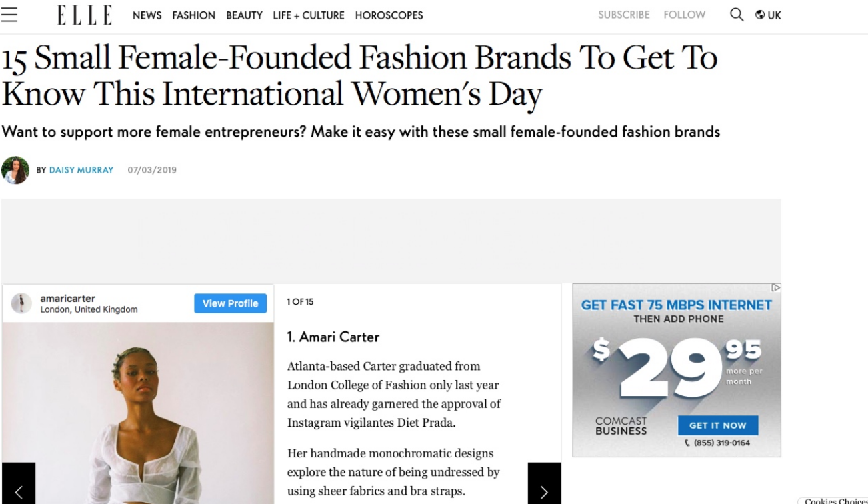
Task: Open the hamburger menu icon
Action: (x=9, y=15)
